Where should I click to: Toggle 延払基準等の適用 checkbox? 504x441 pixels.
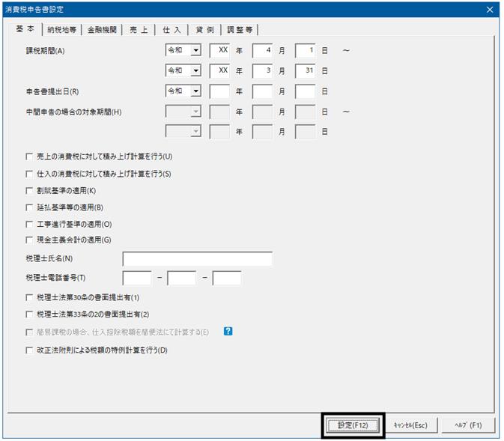(29, 207)
